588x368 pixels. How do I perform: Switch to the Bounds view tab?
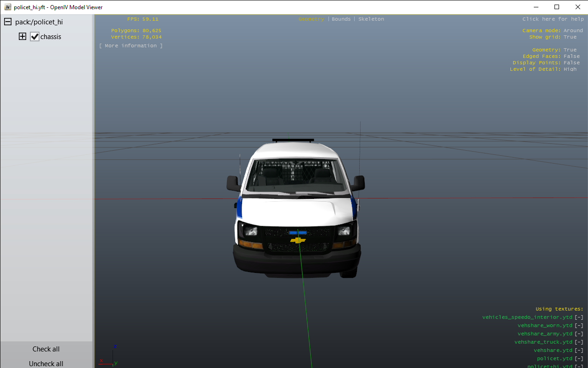tap(341, 19)
